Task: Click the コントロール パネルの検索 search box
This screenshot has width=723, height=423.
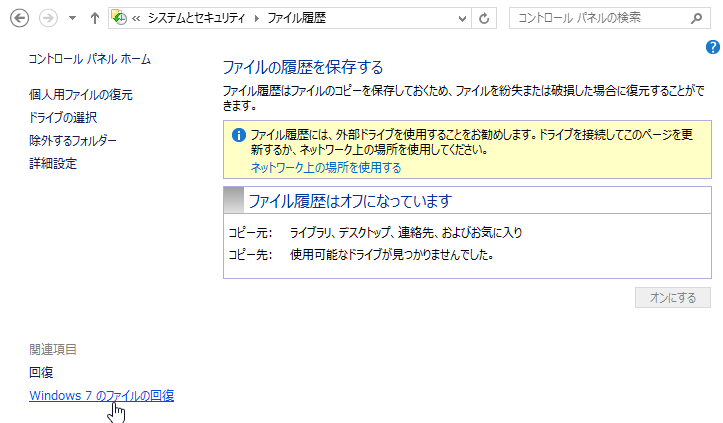Action: (x=600, y=18)
